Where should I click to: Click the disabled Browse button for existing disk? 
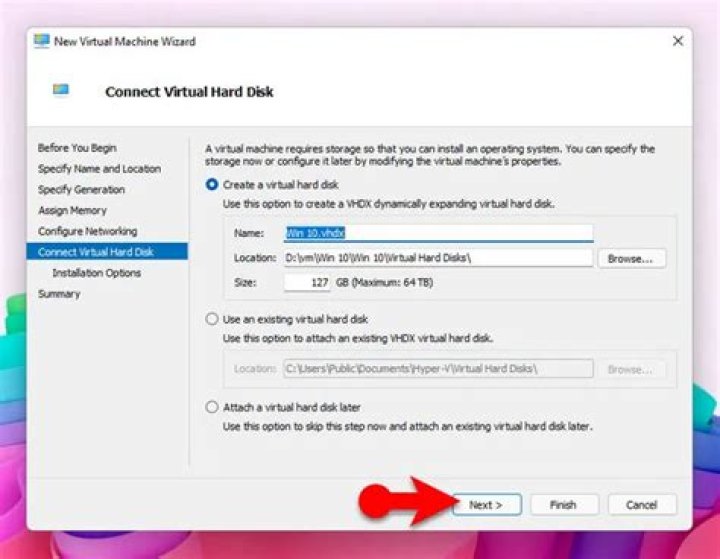631,370
